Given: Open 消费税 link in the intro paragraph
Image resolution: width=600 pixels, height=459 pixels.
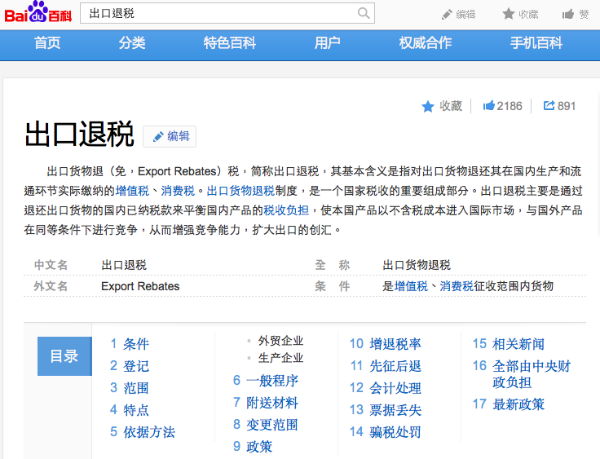Looking at the screenshot, I should [178, 190].
